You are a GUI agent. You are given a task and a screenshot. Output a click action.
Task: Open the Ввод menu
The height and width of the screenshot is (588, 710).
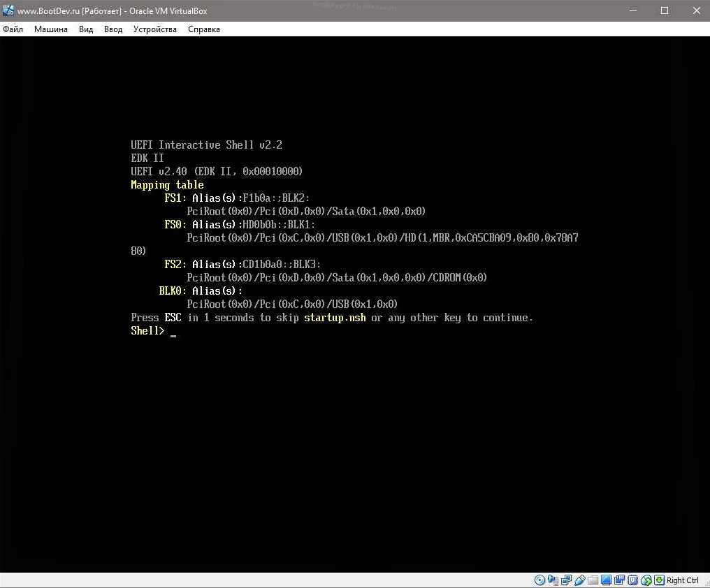pyautogui.click(x=113, y=29)
